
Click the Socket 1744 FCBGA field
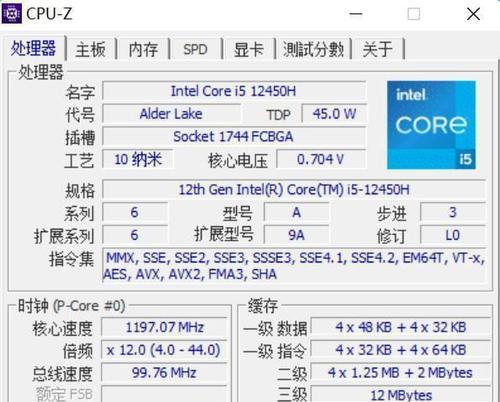(234, 136)
